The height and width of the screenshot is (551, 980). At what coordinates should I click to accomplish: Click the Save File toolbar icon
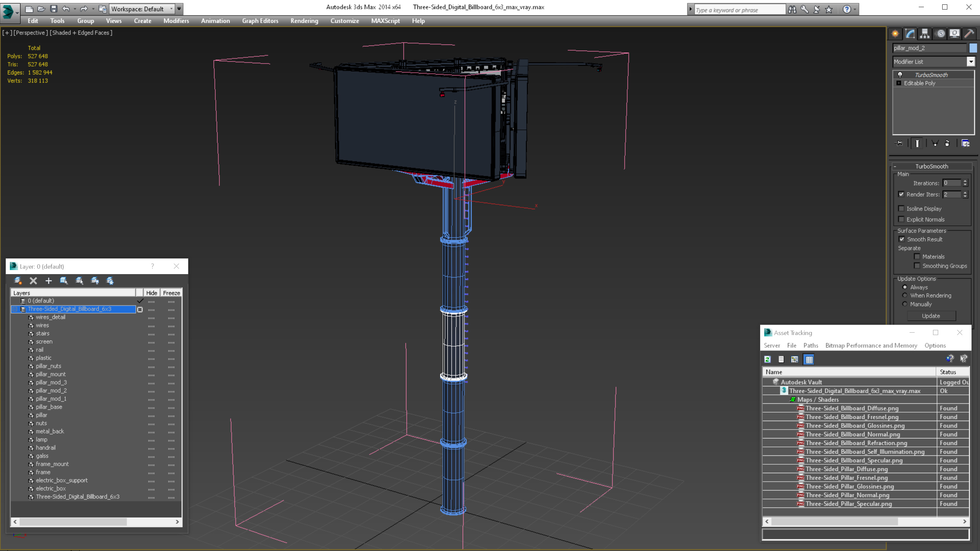click(x=54, y=9)
